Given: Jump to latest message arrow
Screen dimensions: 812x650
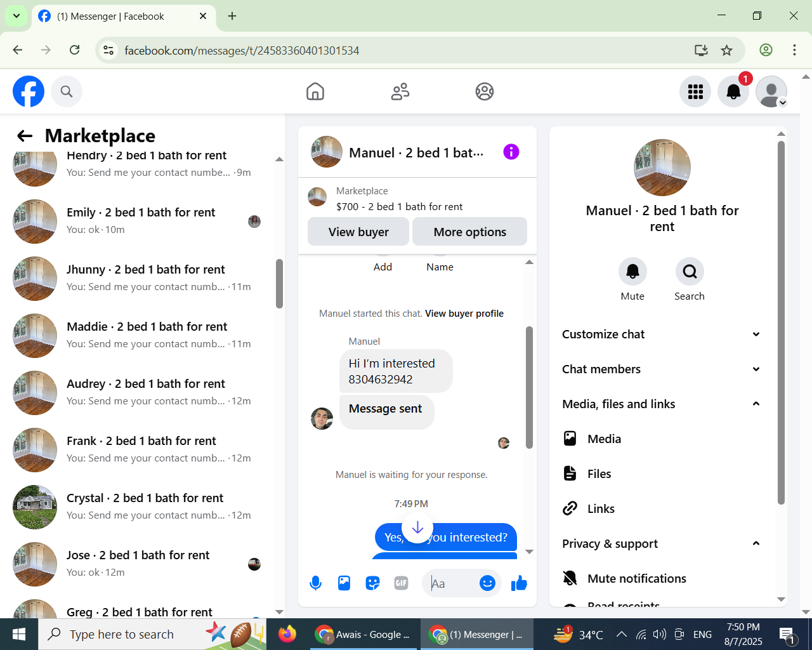Looking at the screenshot, I should [x=417, y=527].
